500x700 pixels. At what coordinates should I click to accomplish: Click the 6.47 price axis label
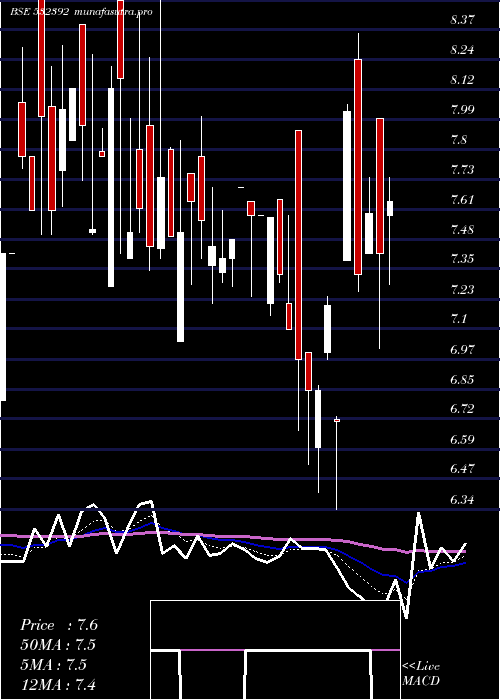coord(462,470)
